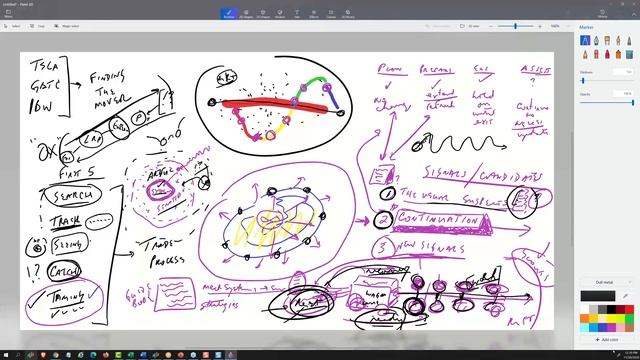Click the Opacity value field

[x=623, y=94]
